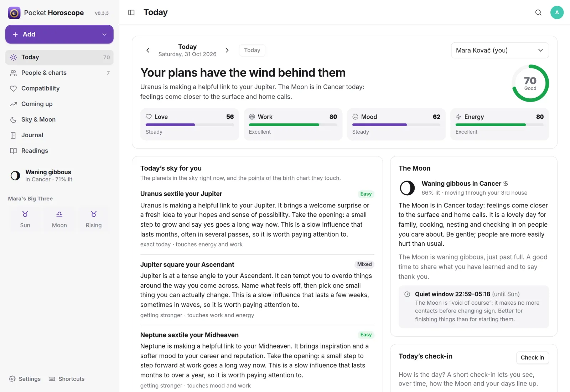This screenshot has width=570, height=392.
Task: Open the user avatar menu
Action: tap(557, 12)
